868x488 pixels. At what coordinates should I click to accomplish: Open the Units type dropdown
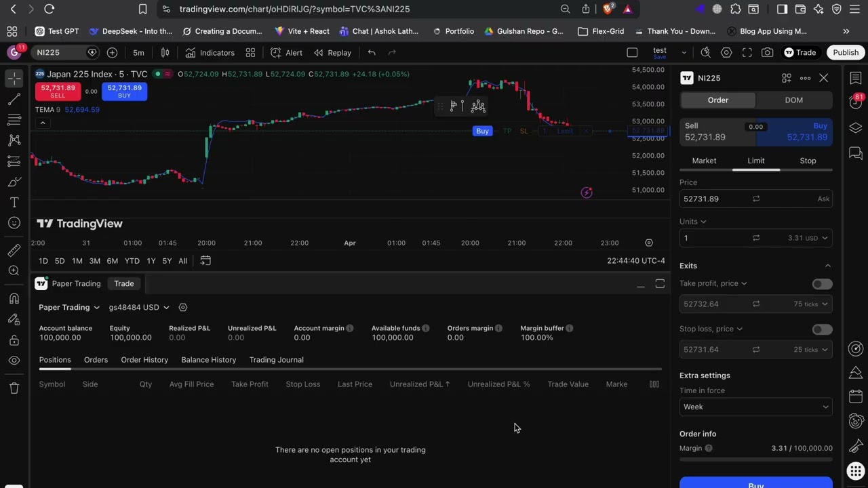click(693, 222)
